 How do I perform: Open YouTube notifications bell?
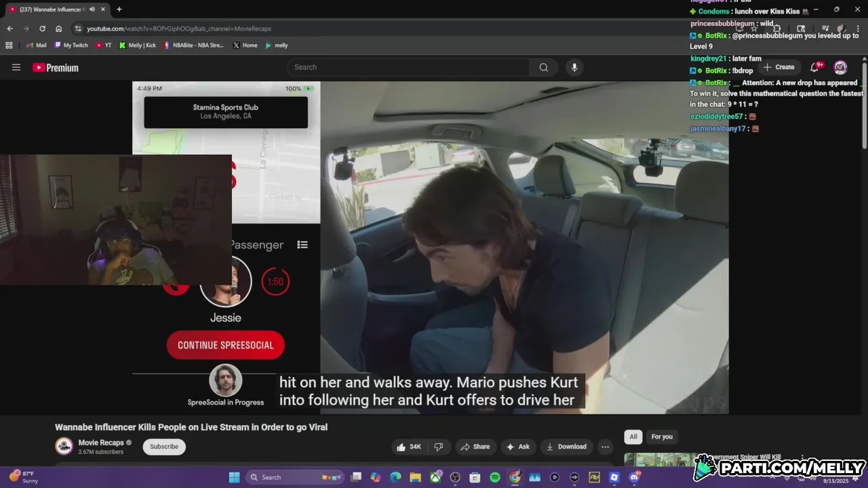tap(816, 67)
